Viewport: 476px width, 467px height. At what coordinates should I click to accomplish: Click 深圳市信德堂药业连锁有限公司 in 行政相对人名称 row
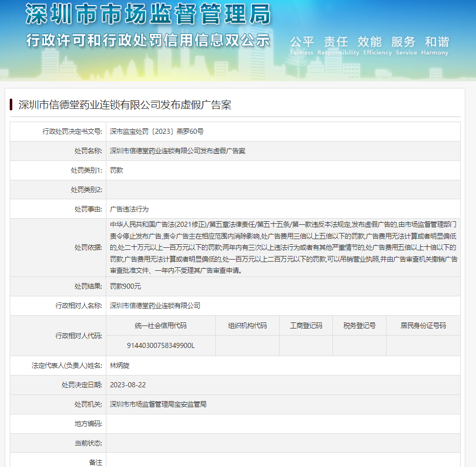tap(155, 306)
